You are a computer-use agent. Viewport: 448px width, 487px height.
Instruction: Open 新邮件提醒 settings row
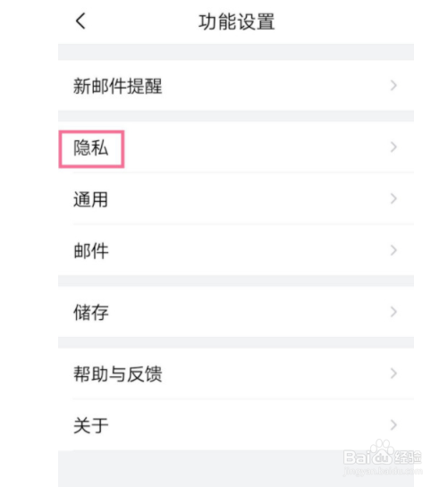pyautogui.click(x=236, y=86)
